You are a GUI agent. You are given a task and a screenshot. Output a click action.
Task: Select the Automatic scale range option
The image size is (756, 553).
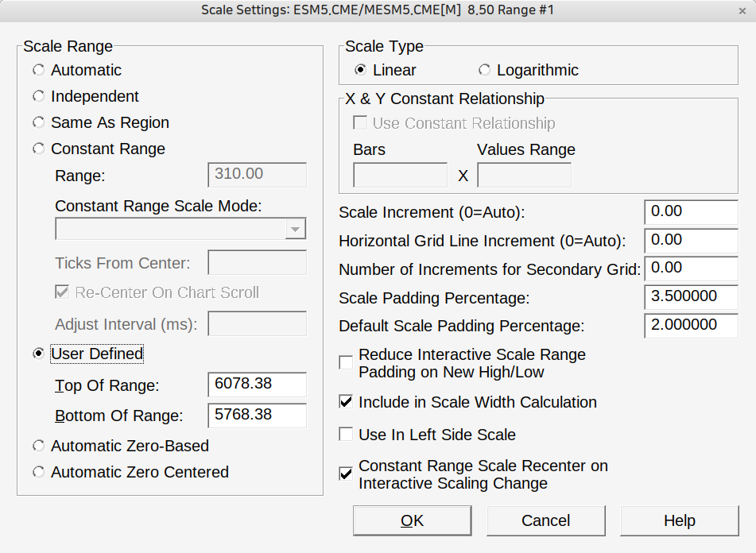(39, 70)
